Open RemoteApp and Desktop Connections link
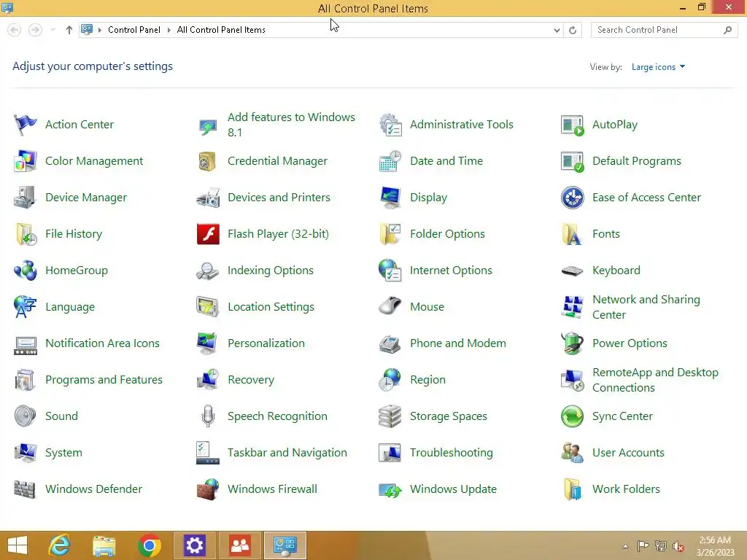This screenshot has width=747, height=560. pos(655,380)
